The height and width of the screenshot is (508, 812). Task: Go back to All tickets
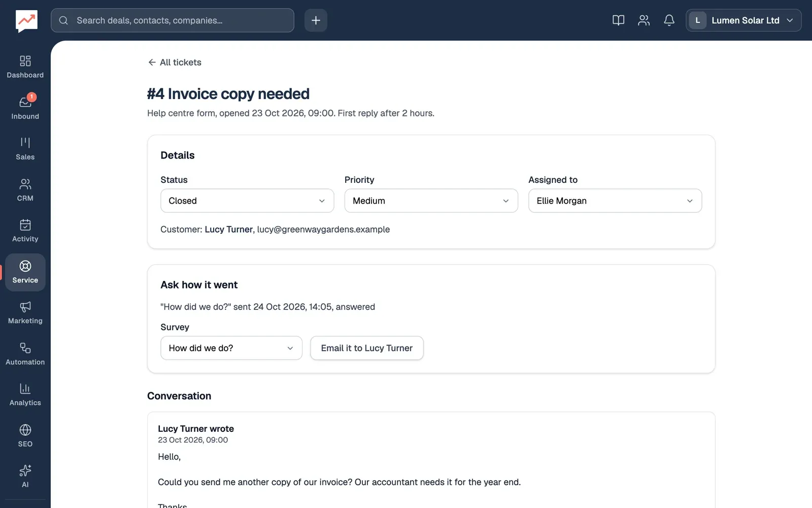(x=175, y=62)
